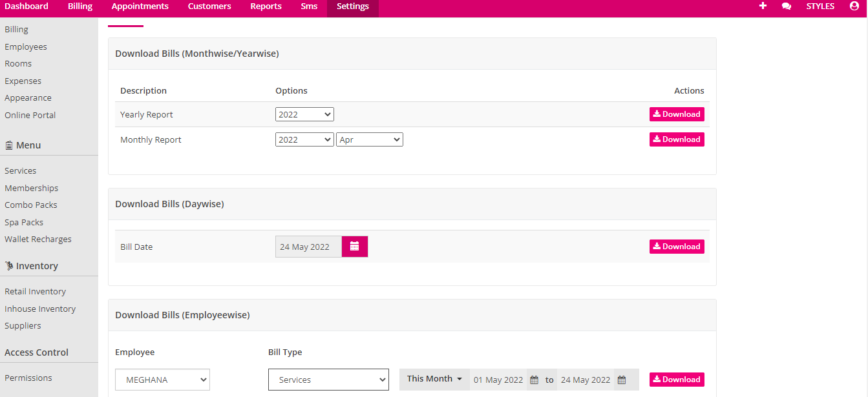
Task: Go to the Appointments tab
Action: click(x=140, y=6)
